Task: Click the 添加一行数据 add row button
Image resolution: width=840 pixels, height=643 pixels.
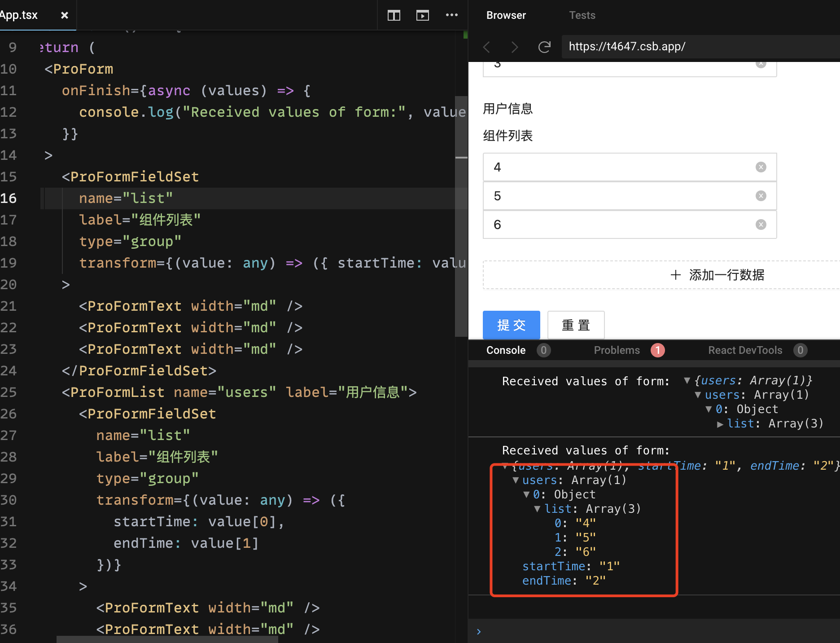Action: tap(717, 275)
